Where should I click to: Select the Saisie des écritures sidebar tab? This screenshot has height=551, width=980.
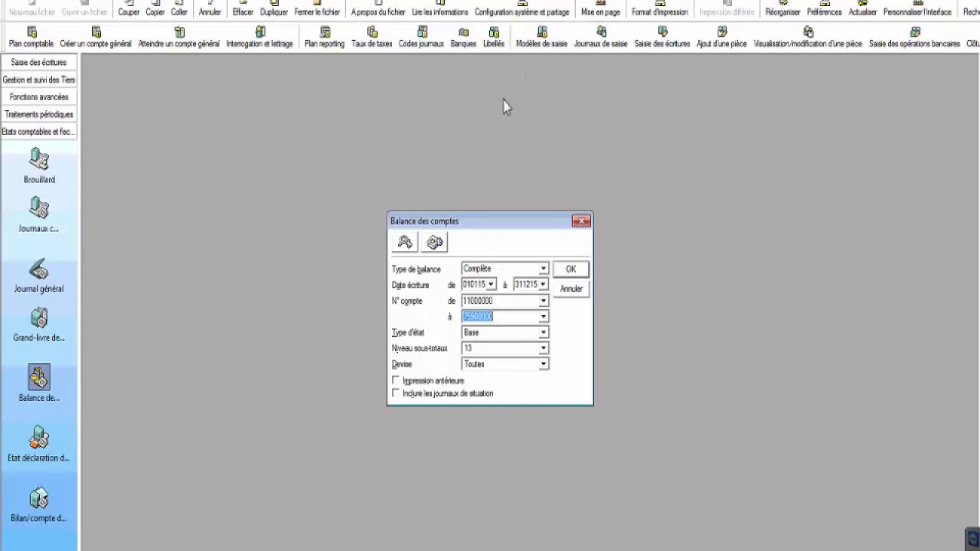click(38, 62)
